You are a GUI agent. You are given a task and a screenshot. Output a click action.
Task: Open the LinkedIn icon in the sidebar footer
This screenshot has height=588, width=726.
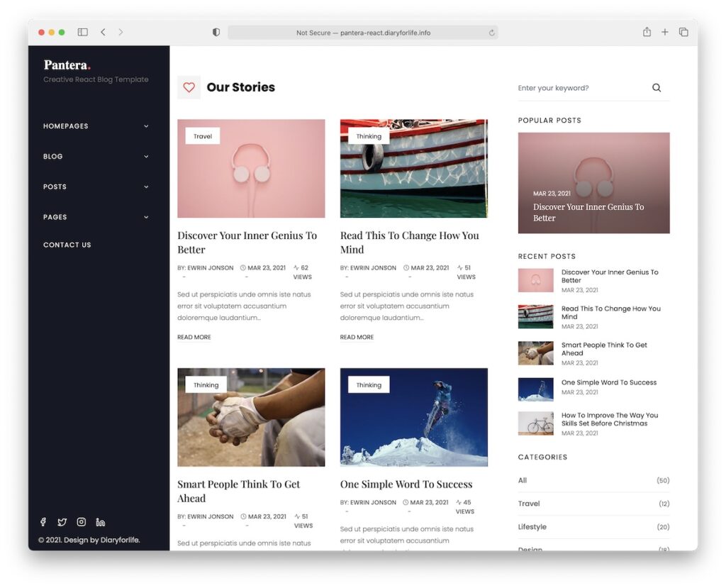(100, 521)
